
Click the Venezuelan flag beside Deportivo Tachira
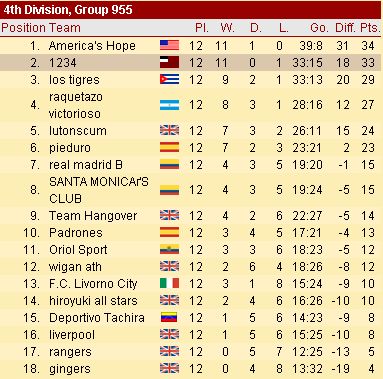[x=169, y=317]
